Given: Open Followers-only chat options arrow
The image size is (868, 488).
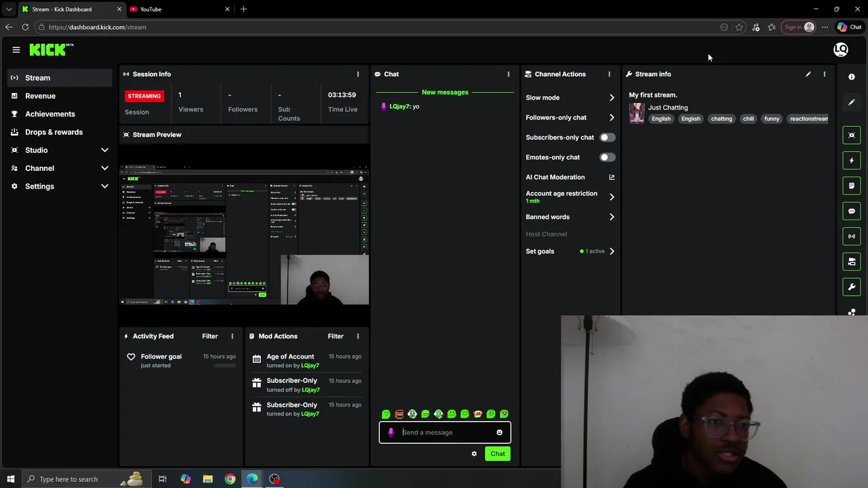Looking at the screenshot, I should click(612, 117).
